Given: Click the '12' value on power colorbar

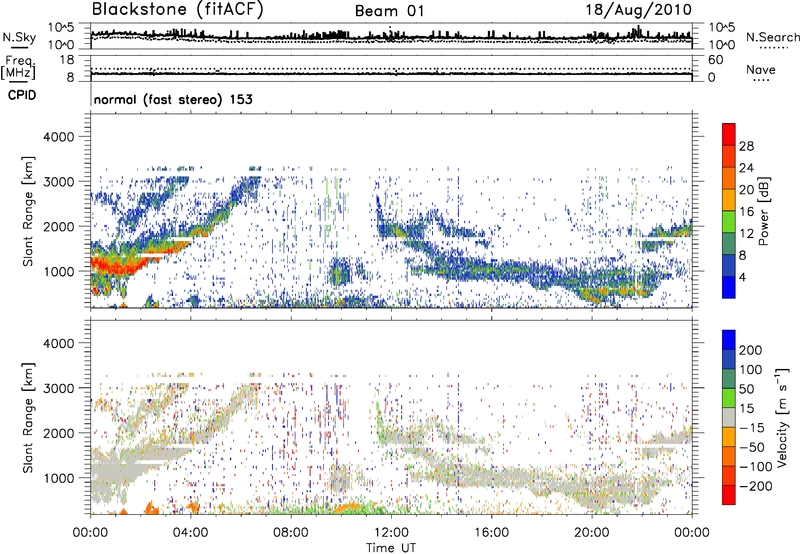Looking at the screenshot, I should [x=746, y=234].
